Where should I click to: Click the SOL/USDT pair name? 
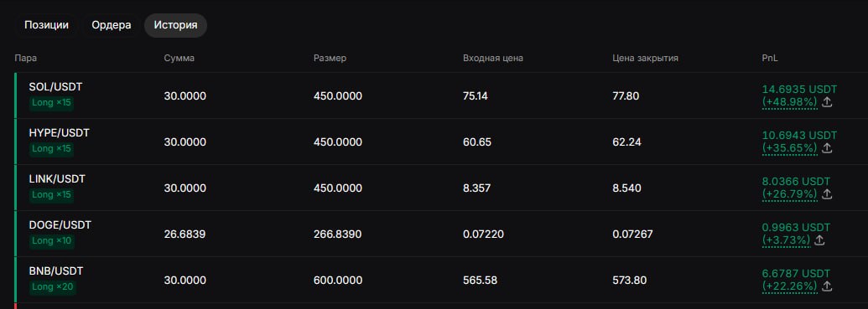55,87
